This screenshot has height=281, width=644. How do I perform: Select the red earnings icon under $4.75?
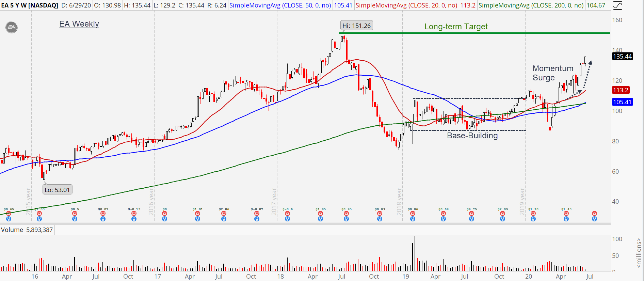(x=471, y=214)
